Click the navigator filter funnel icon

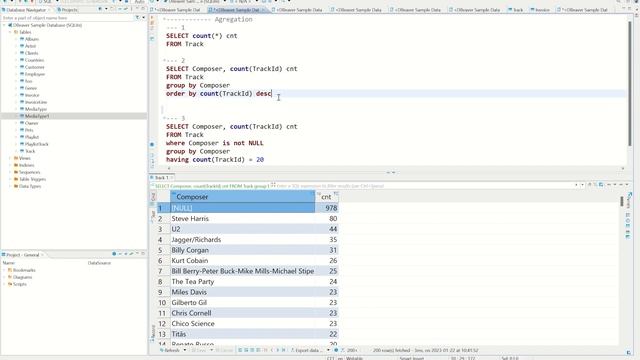tap(138, 18)
